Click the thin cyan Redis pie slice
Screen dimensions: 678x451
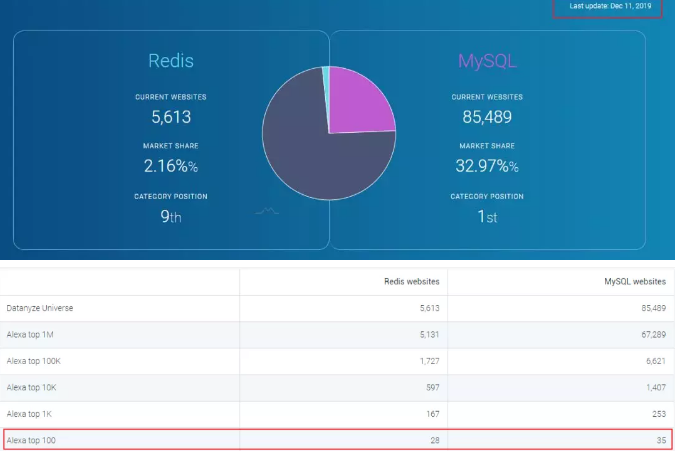[x=326, y=82]
